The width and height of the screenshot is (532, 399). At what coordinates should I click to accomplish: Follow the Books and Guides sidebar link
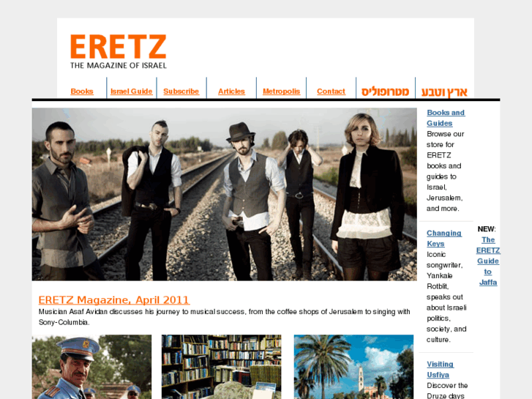(446, 118)
